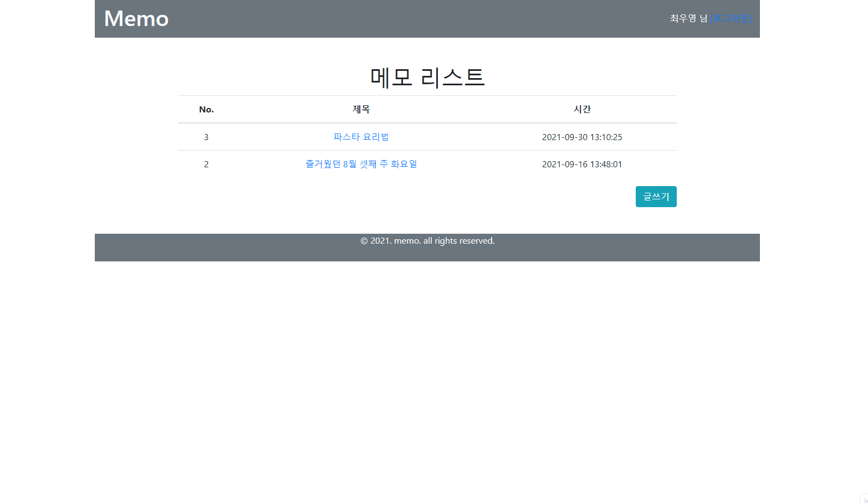Screen dimensions: 868x504
Task: Click the header navigation bar
Action: 427,18
